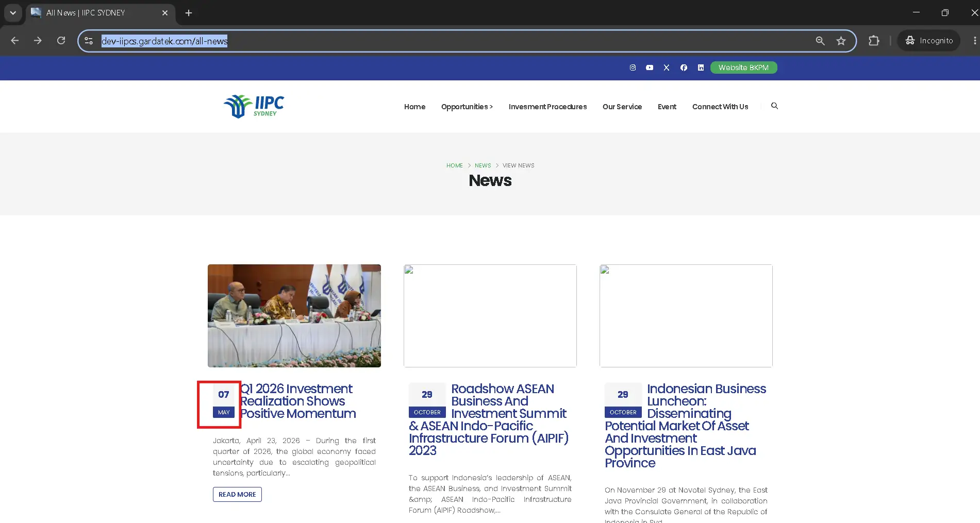Click the 'Jakarta, April 23, 2026' excerpt text

pyautogui.click(x=294, y=457)
